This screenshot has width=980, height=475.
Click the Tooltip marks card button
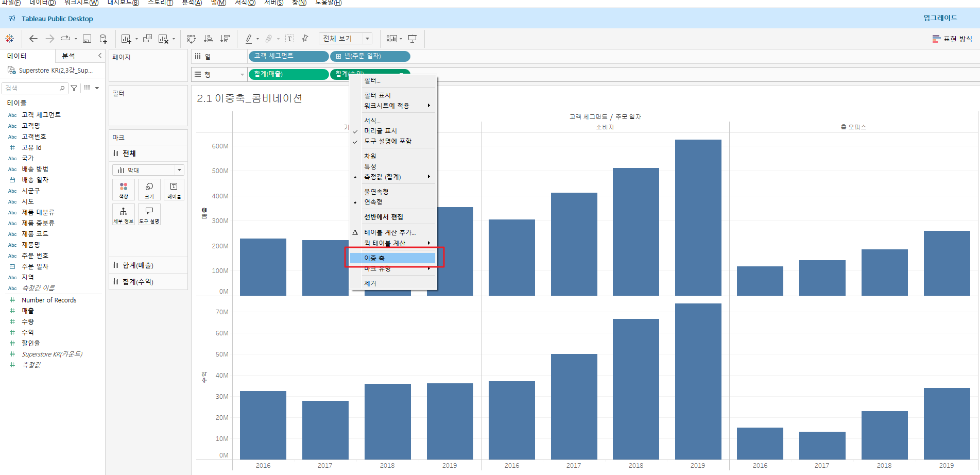click(x=149, y=214)
